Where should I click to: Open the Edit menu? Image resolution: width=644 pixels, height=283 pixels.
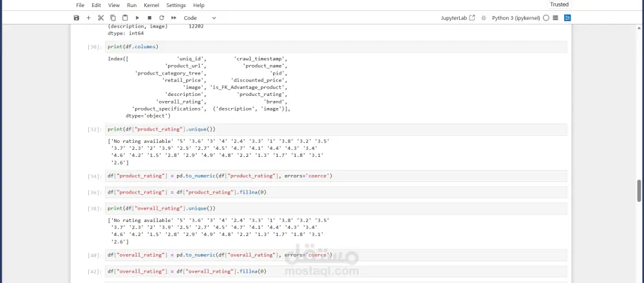[96, 5]
